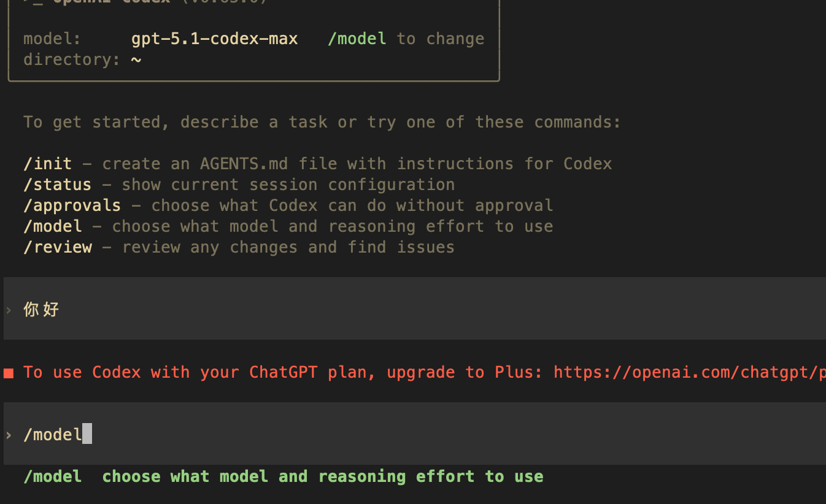
Task: Click the /approvals command entry
Action: [72, 205]
